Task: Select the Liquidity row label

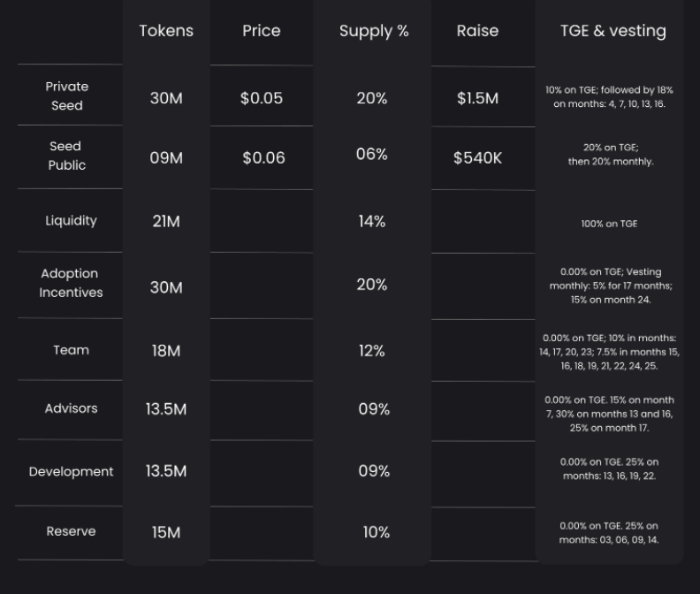Action: 71,221
